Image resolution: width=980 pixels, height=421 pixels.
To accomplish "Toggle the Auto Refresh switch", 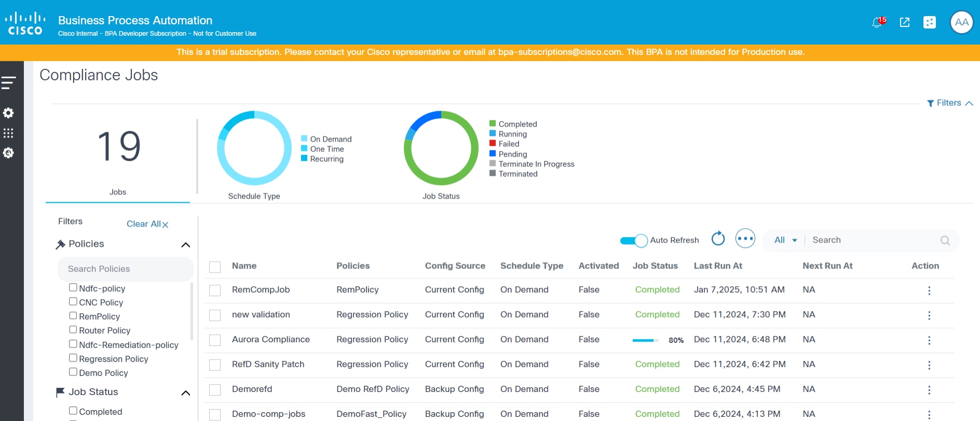I will [634, 241].
